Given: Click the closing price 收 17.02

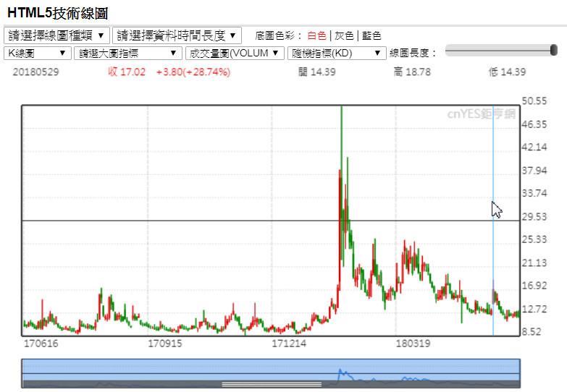Looking at the screenshot, I should pyautogui.click(x=127, y=72).
